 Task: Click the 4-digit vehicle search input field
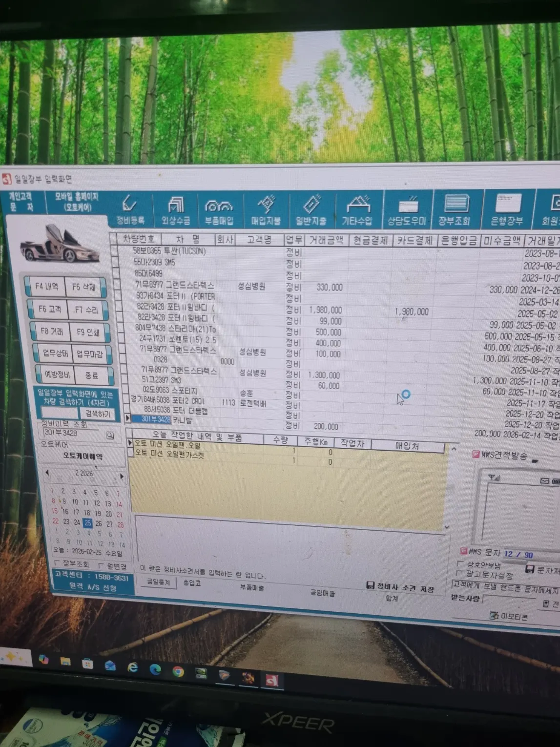coord(60,413)
